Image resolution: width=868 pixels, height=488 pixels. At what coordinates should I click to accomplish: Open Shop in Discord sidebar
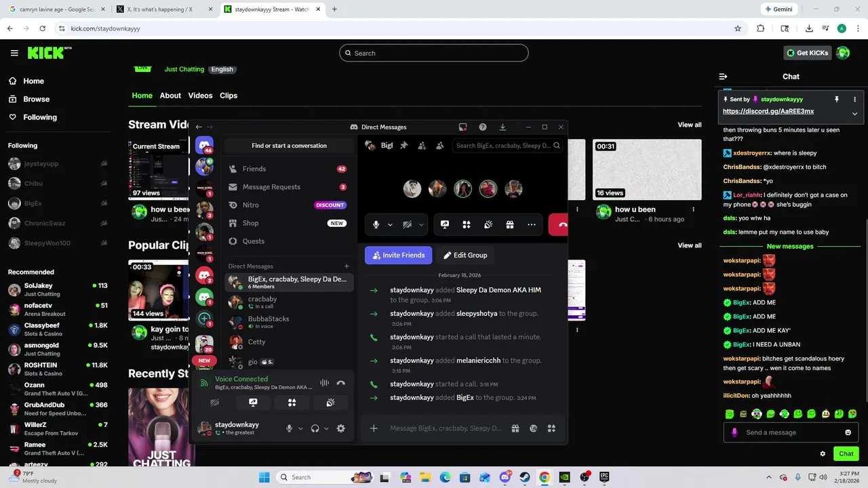[289, 223]
